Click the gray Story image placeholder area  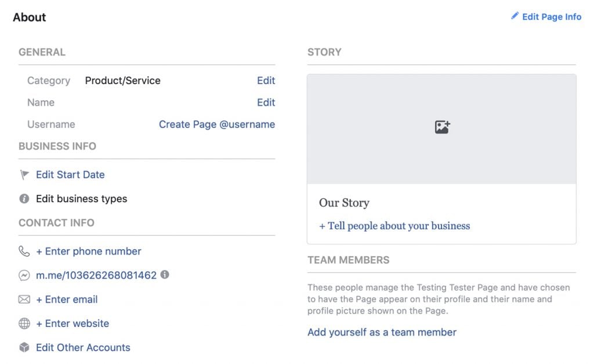pyautogui.click(x=441, y=128)
